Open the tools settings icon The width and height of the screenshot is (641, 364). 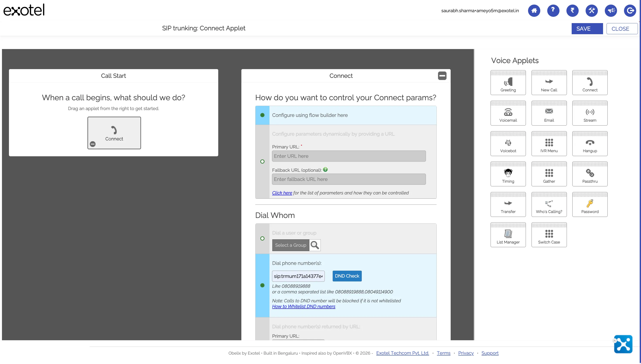[592, 10]
